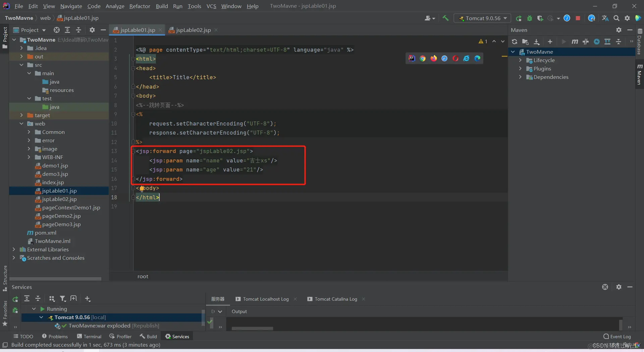Select pom.xml in the Project tree
644x352 pixels.
point(46,233)
